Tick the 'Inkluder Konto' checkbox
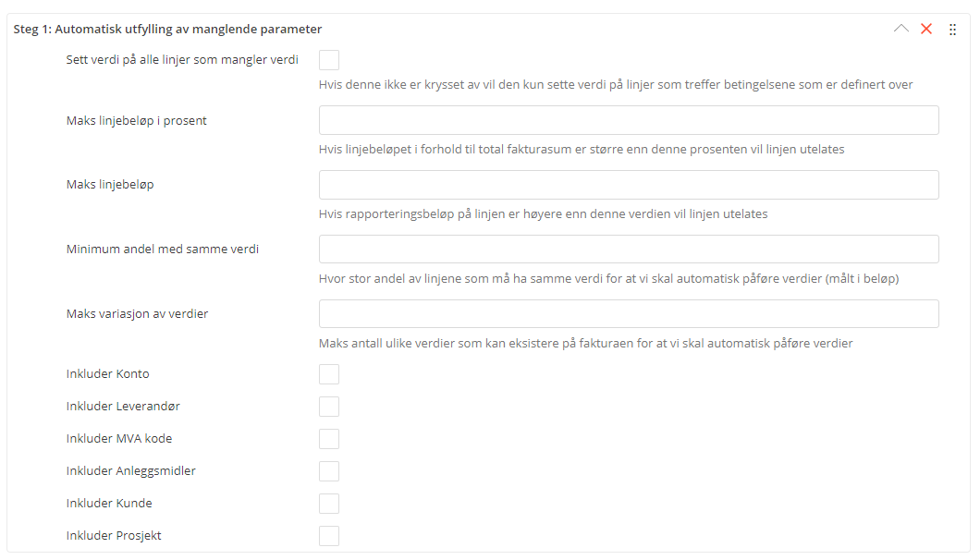 click(x=329, y=374)
